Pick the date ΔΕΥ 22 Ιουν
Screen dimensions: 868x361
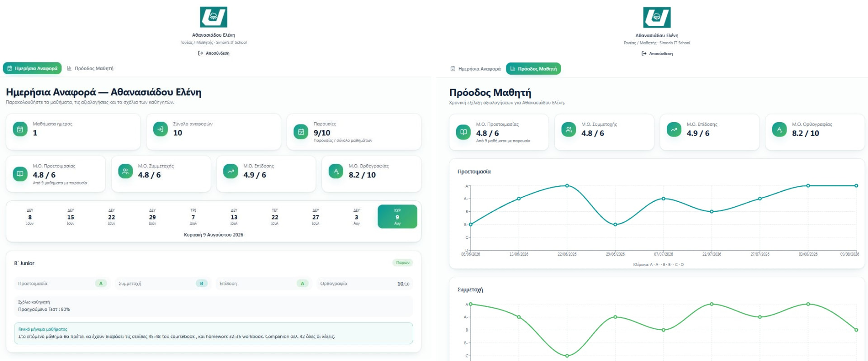point(112,217)
